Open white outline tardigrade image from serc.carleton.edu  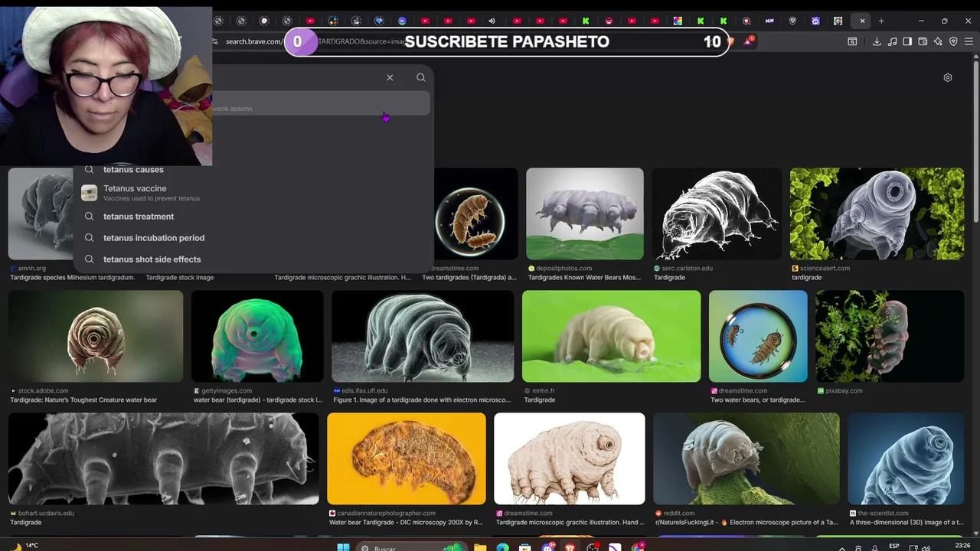(x=717, y=214)
